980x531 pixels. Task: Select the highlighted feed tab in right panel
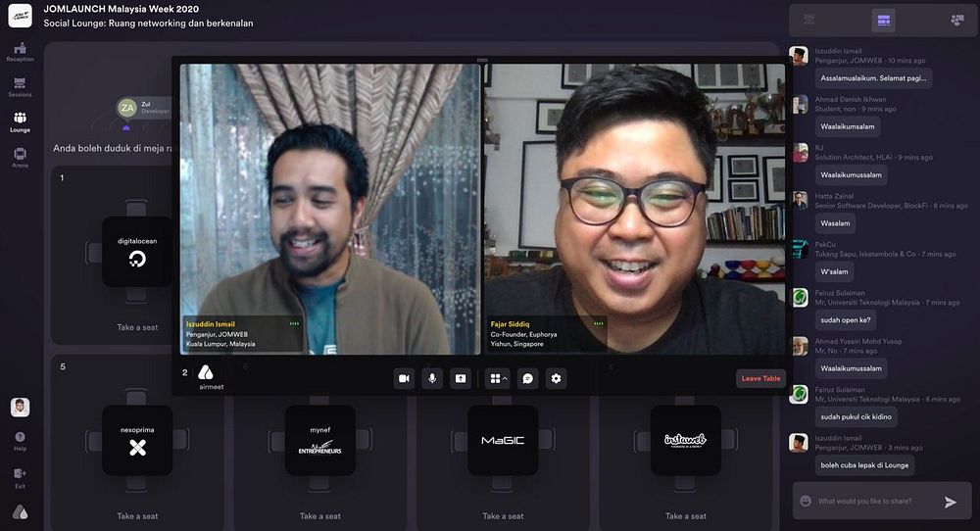884,20
